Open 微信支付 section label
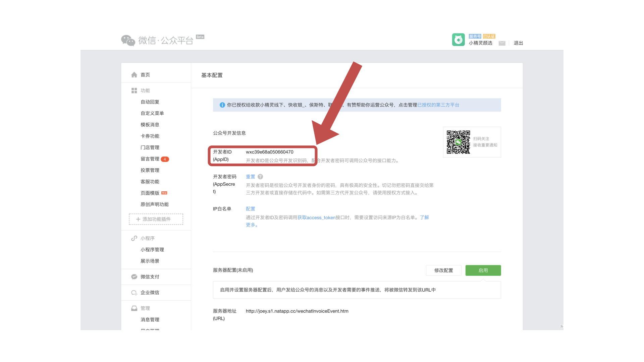This screenshot has height=362, width=644. click(150, 277)
